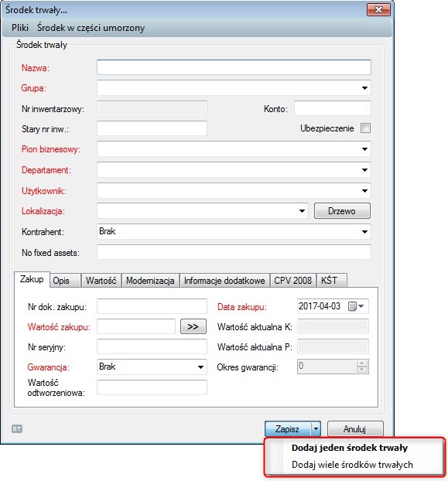Viewport: 448px width, 481px height.
Task: Click the ST icon in the bottom corner
Action: pyautogui.click(x=17, y=429)
